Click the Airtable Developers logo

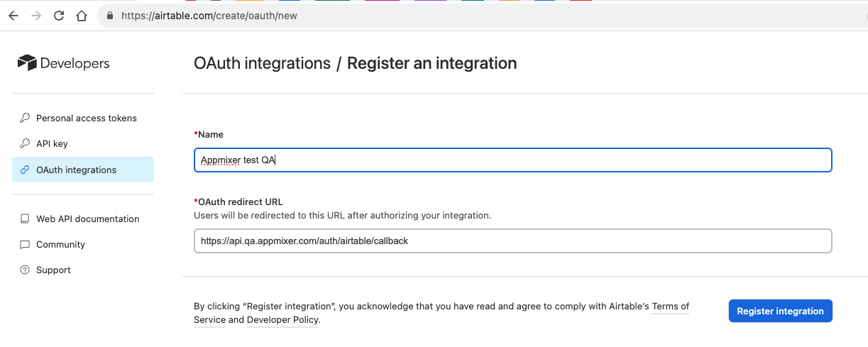pyautogui.click(x=63, y=63)
